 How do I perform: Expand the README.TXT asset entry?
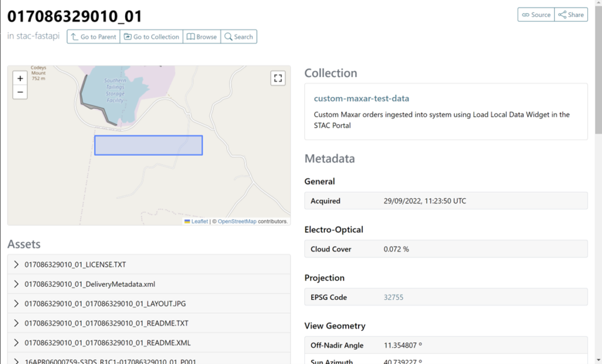(16, 322)
